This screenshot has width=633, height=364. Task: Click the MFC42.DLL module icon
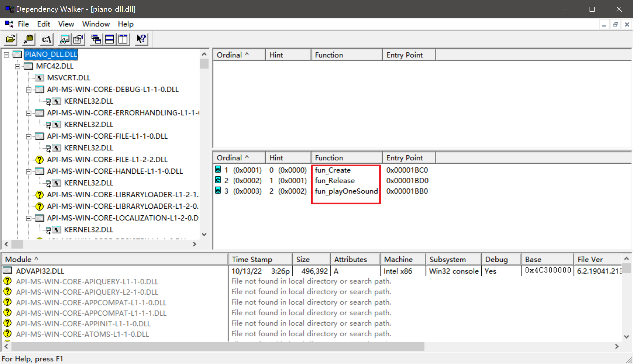tap(28, 66)
